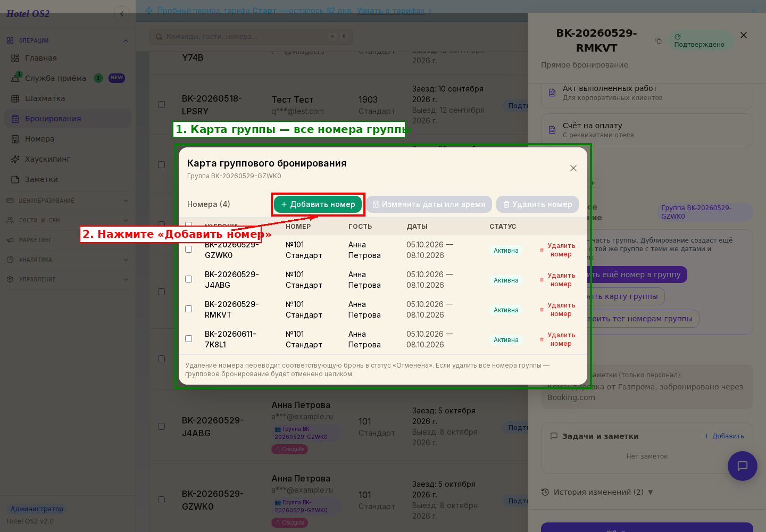
Task: Click Добавить link in Задачи и заметки
Action: [724, 436]
